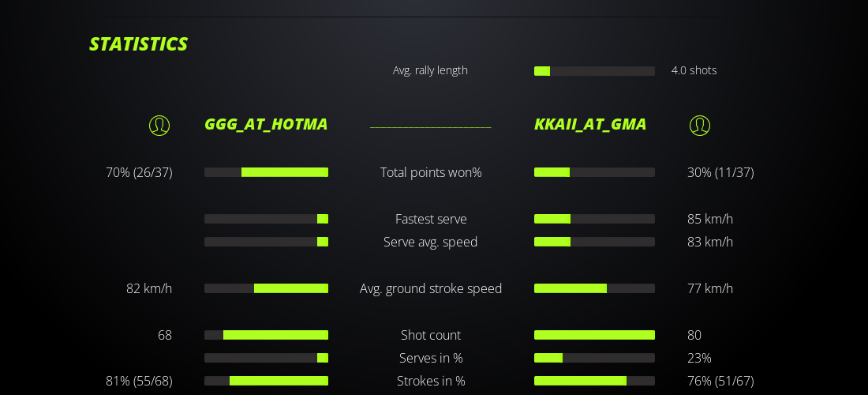868x395 pixels.
Task: Click the GGG_AT_HOTMA player avatar icon
Action: tap(159, 125)
